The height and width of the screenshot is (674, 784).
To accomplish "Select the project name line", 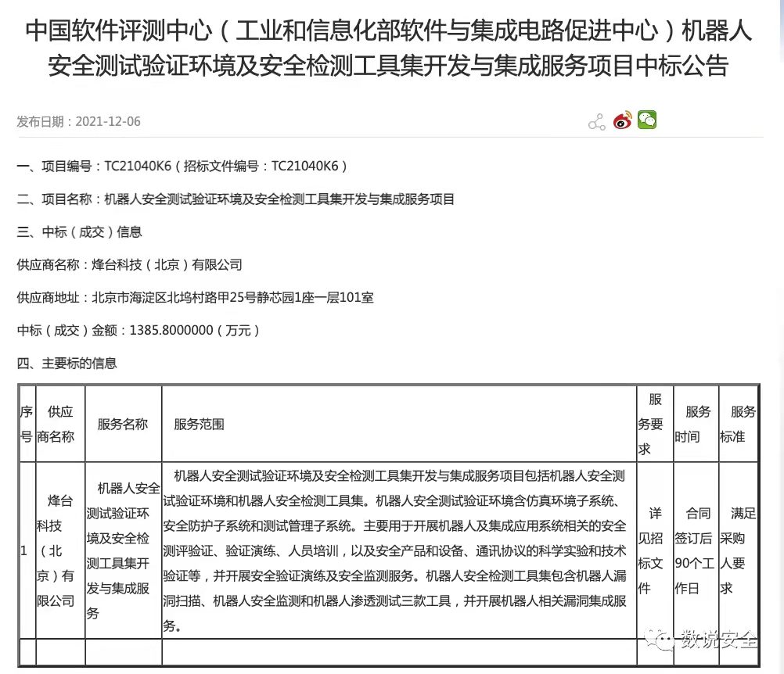I will tap(236, 199).
